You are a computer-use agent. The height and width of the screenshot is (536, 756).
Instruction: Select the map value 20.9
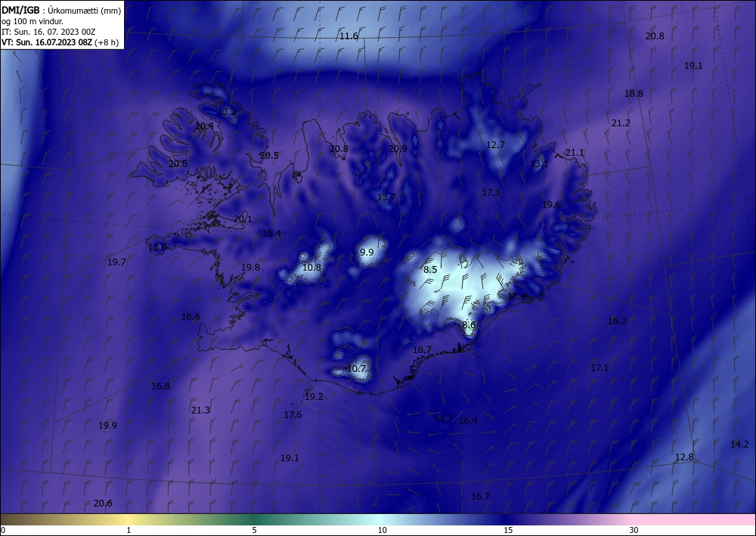[x=398, y=148]
